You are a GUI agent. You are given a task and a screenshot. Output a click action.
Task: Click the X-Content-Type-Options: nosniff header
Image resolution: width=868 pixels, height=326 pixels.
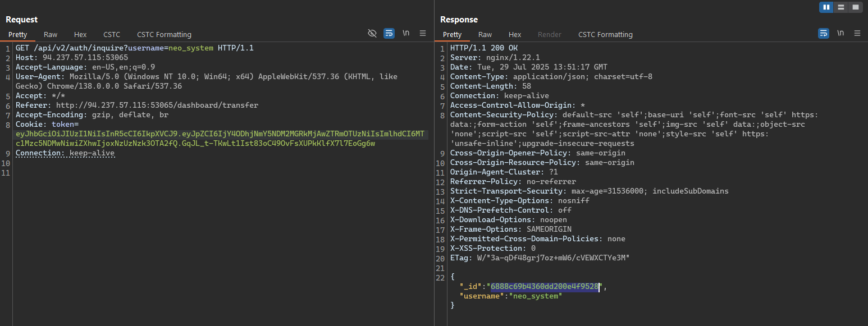point(520,201)
